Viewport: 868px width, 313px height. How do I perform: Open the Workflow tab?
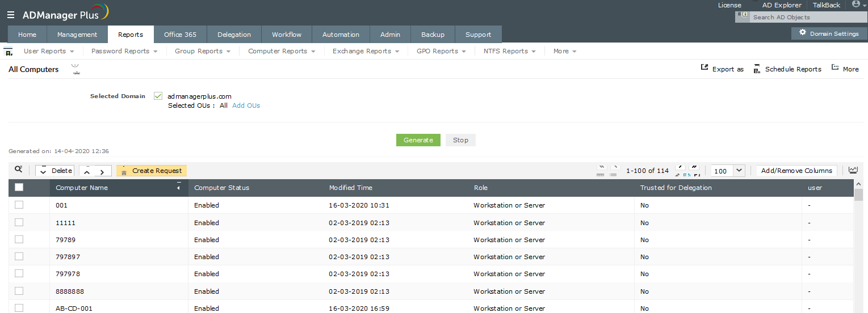point(287,34)
